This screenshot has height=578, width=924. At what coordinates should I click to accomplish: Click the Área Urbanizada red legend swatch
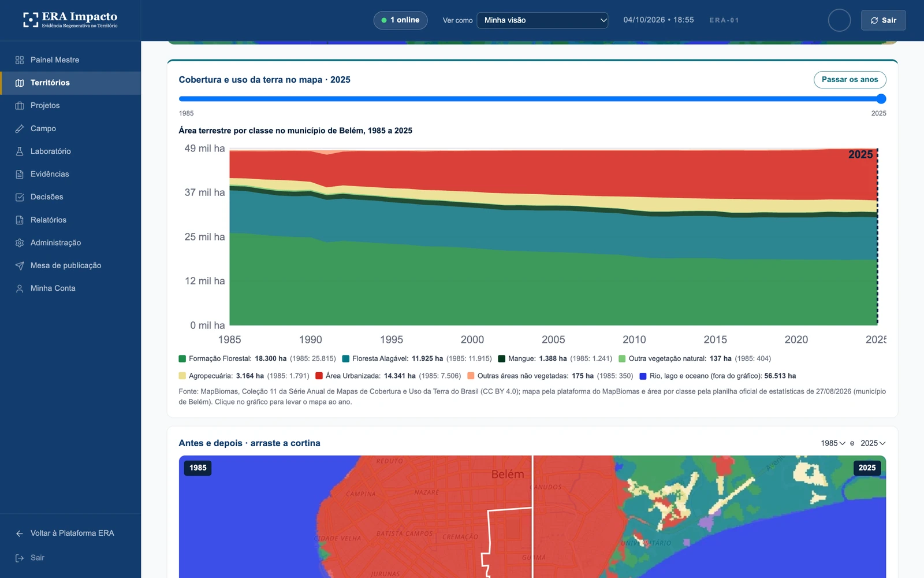(x=319, y=376)
